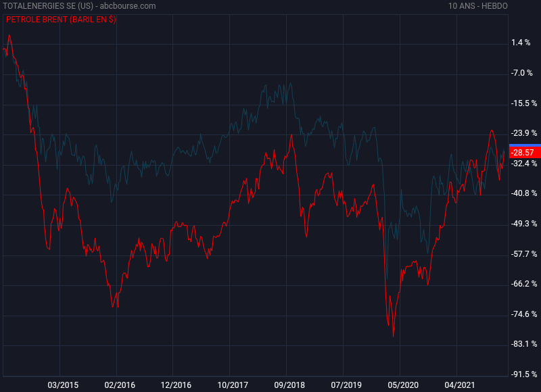The height and width of the screenshot is (392, 541).
Task: Click the '-40.8 %' axis label
Action: point(523,193)
